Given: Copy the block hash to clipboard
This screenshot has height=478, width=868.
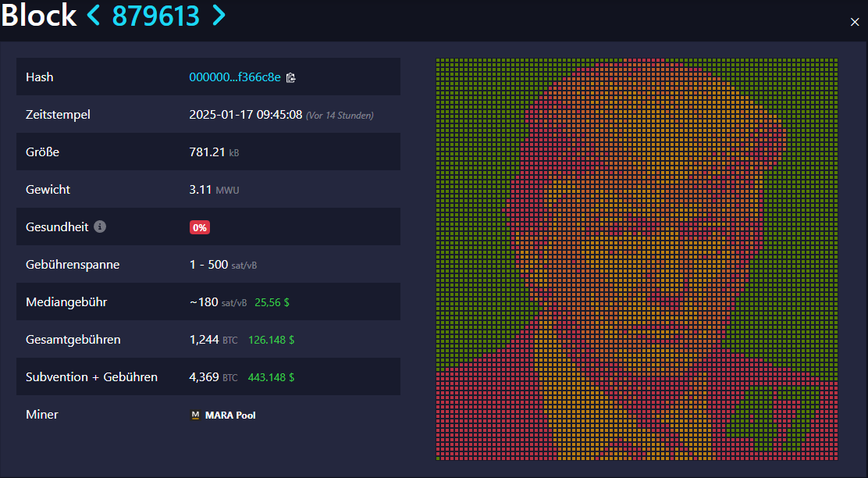Looking at the screenshot, I should point(290,77).
